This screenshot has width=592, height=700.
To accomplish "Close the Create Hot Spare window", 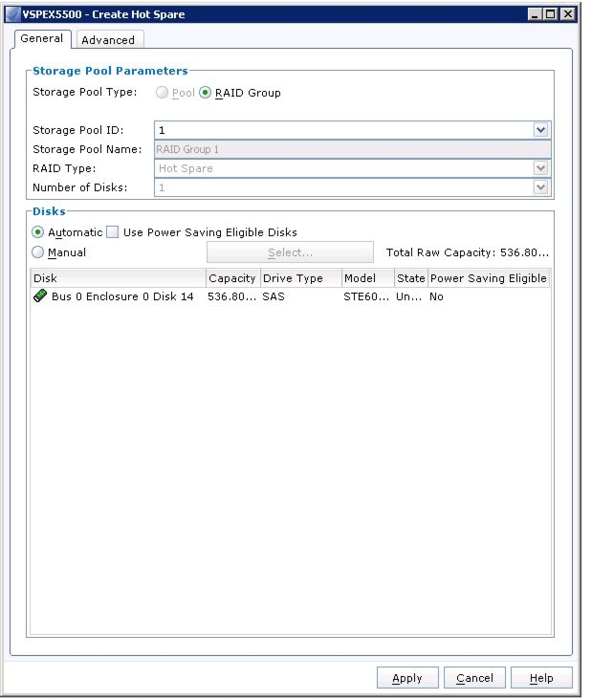I will coord(567,14).
